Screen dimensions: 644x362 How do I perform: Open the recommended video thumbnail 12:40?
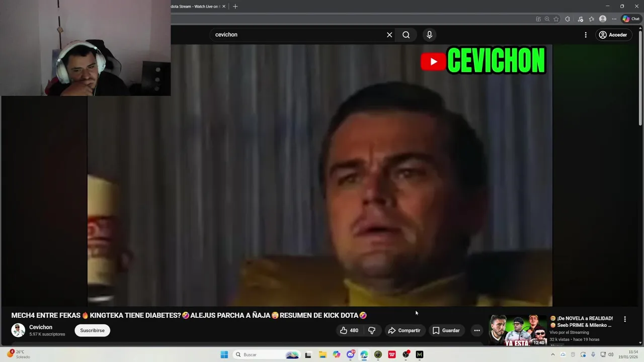click(518, 330)
